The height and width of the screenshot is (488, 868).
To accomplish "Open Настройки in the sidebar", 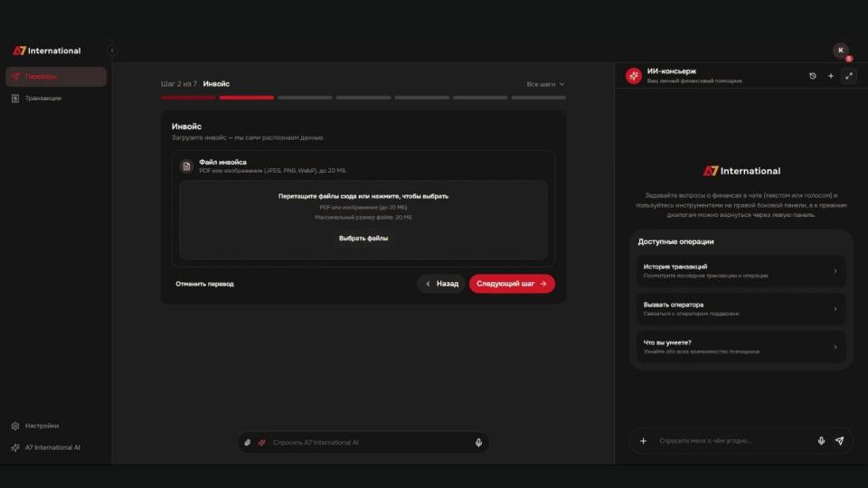I will (x=56, y=426).
